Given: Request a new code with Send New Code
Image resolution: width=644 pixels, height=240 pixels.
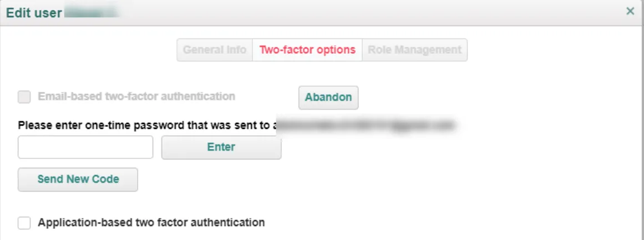Looking at the screenshot, I should click(78, 179).
